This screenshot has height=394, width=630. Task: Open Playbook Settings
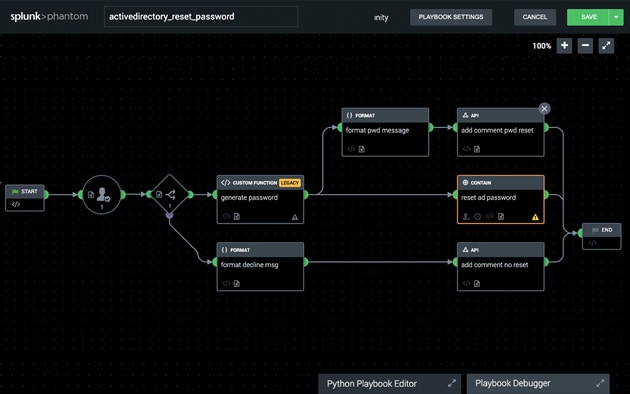(451, 17)
